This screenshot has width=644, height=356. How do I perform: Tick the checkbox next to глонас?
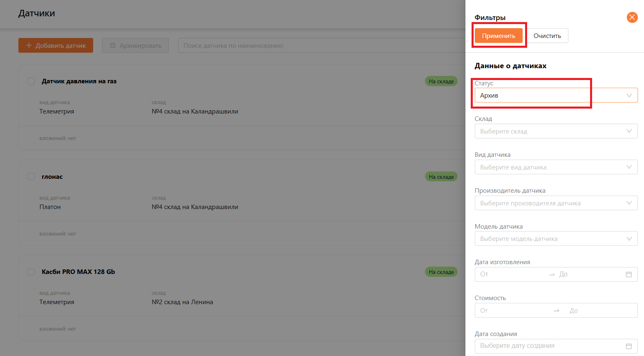point(31,176)
